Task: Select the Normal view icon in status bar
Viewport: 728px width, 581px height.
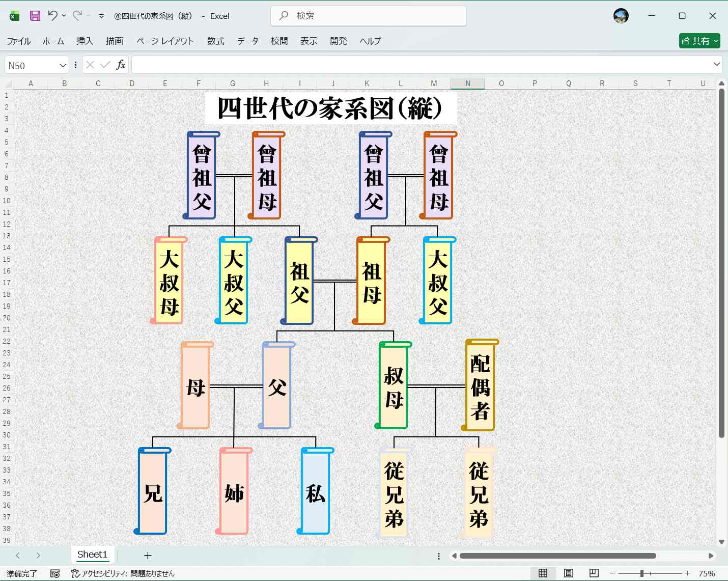Action: click(543, 572)
